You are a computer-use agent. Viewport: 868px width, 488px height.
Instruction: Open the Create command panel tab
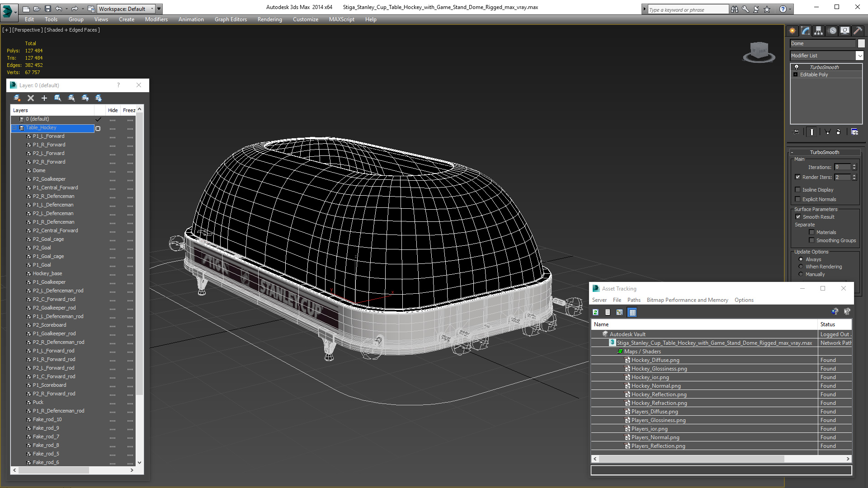point(793,31)
